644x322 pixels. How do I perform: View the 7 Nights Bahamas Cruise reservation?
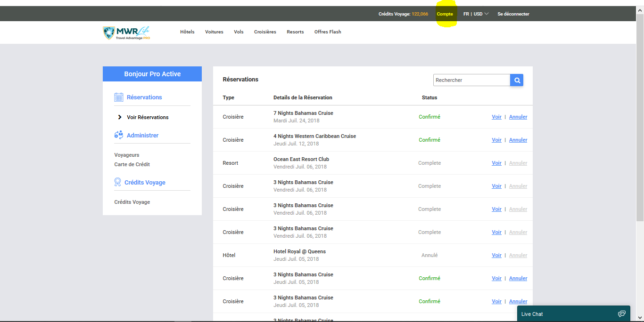496,117
